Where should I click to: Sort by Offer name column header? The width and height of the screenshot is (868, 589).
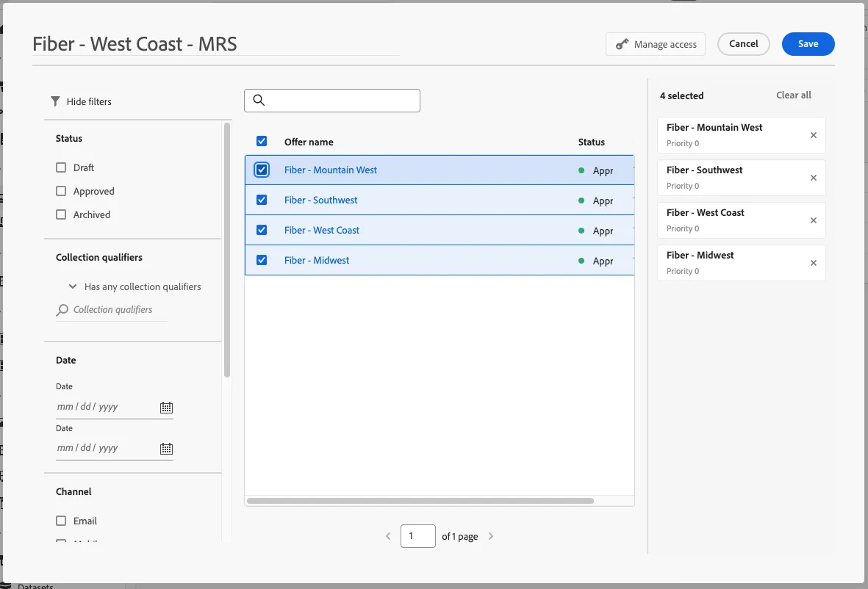coord(309,142)
